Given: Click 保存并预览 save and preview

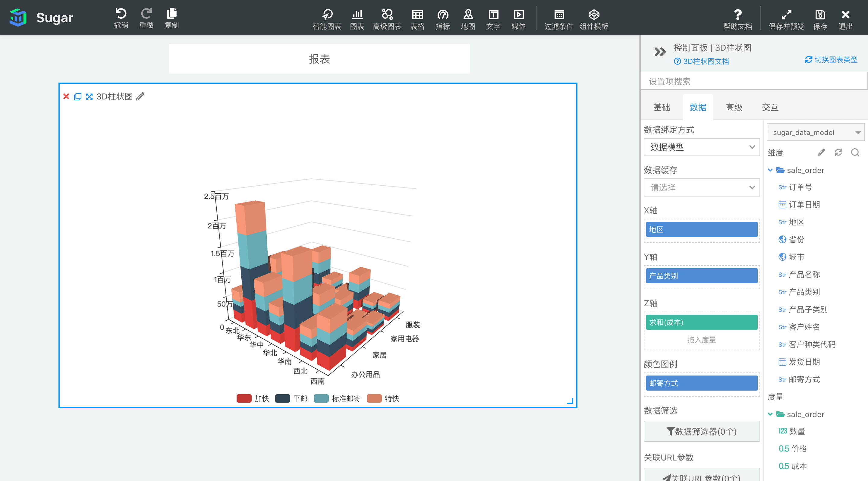Looking at the screenshot, I should [786, 19].
